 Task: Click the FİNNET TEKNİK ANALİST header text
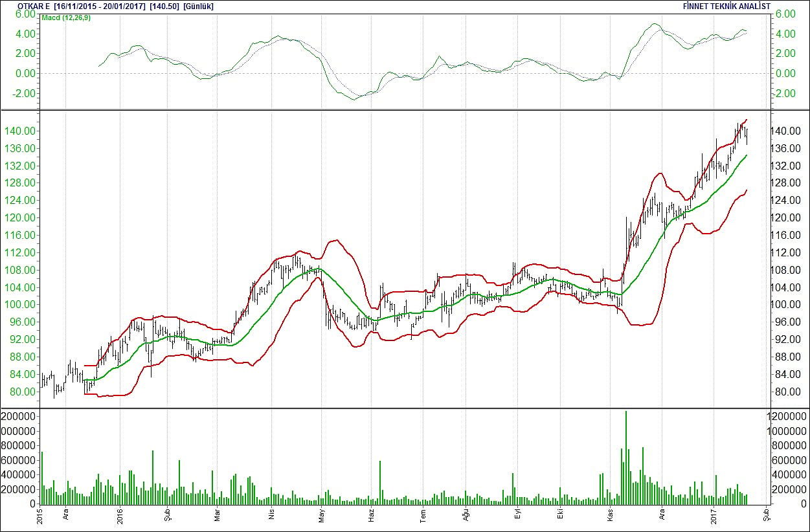click(726, 6)
